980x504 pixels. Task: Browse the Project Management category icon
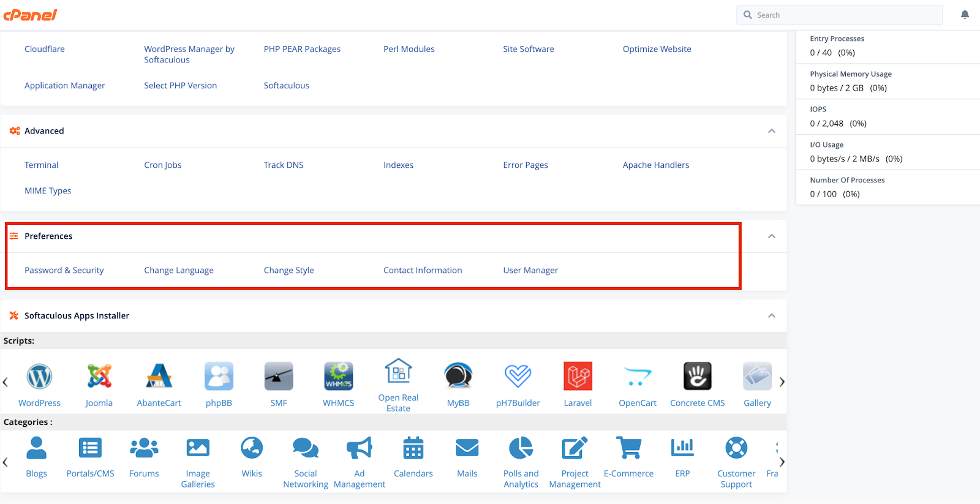[575, 448]
